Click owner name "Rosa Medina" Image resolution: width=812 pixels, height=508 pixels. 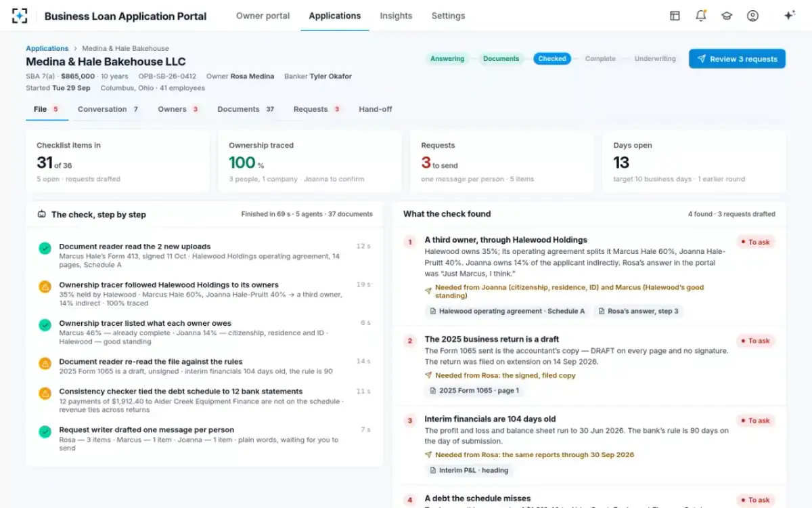pyautogui.click(x=252, y=77)
